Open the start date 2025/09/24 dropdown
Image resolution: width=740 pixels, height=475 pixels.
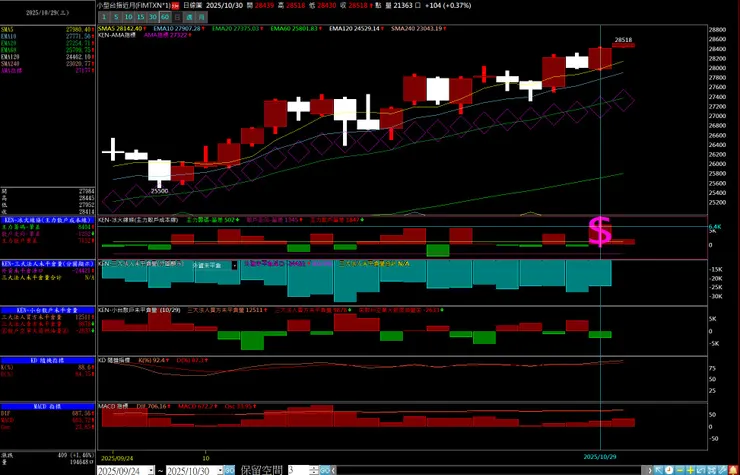click(151, 471)
